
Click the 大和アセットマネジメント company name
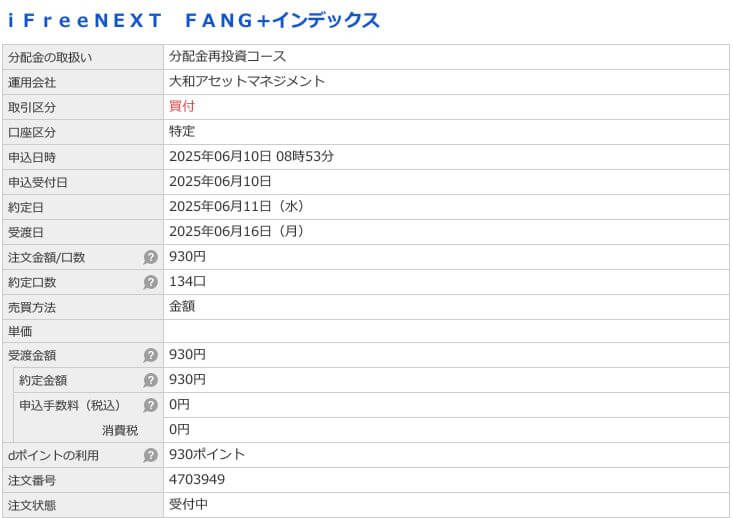pyautogui.click(x=247, y=81)
